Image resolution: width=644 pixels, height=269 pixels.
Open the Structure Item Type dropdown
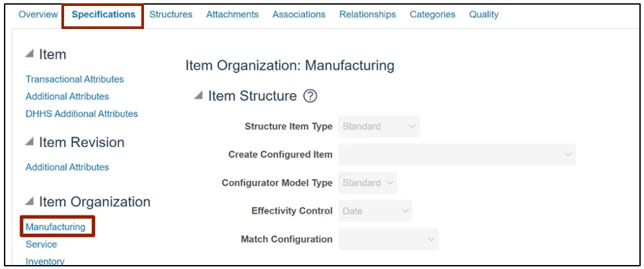[x=378, y=127]
